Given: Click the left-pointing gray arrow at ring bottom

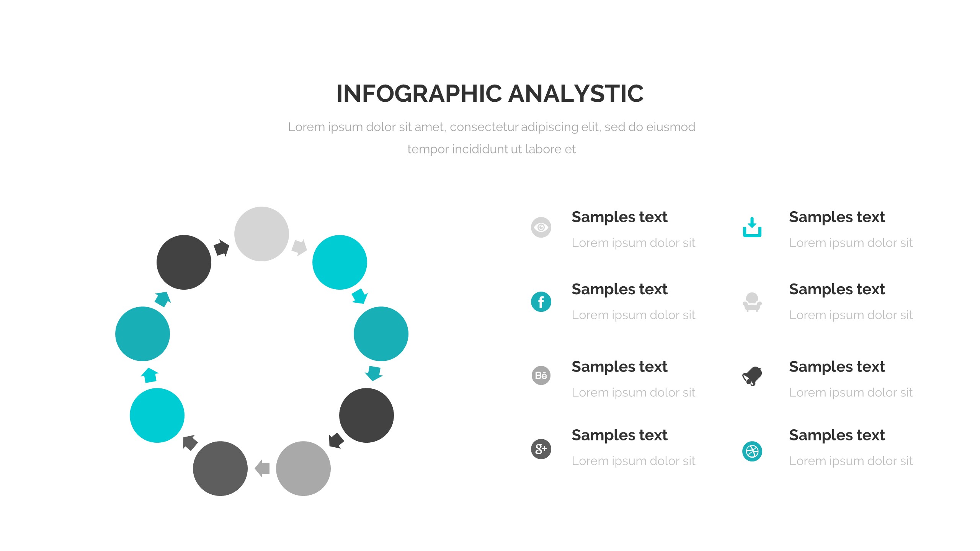Looking at the screenshot, I should [263, 468].
